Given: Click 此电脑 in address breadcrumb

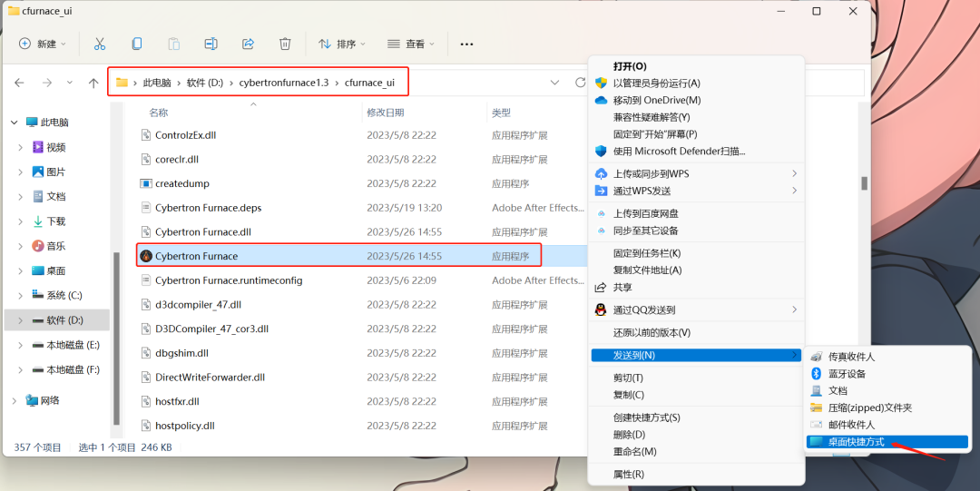Looking at the screenshot, I should 157,83.
